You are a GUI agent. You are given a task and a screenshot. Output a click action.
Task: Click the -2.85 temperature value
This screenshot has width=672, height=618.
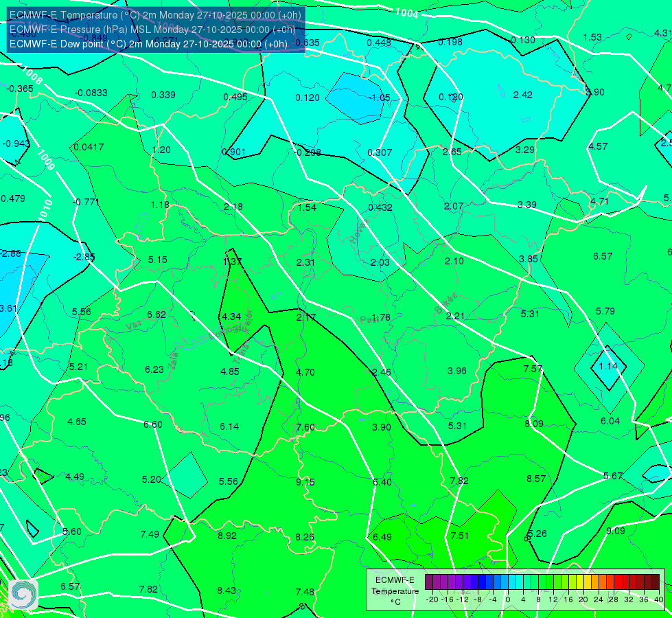[x=84, y=257]
